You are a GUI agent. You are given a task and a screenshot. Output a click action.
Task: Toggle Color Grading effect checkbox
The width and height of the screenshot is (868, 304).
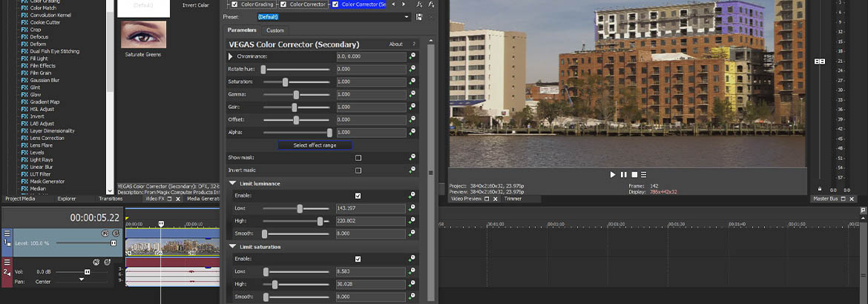234,4
